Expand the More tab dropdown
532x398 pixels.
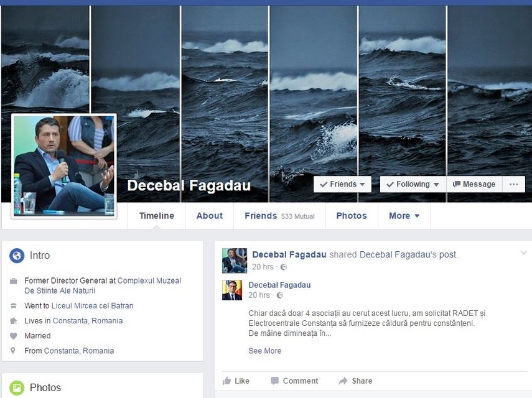(404, 216)
